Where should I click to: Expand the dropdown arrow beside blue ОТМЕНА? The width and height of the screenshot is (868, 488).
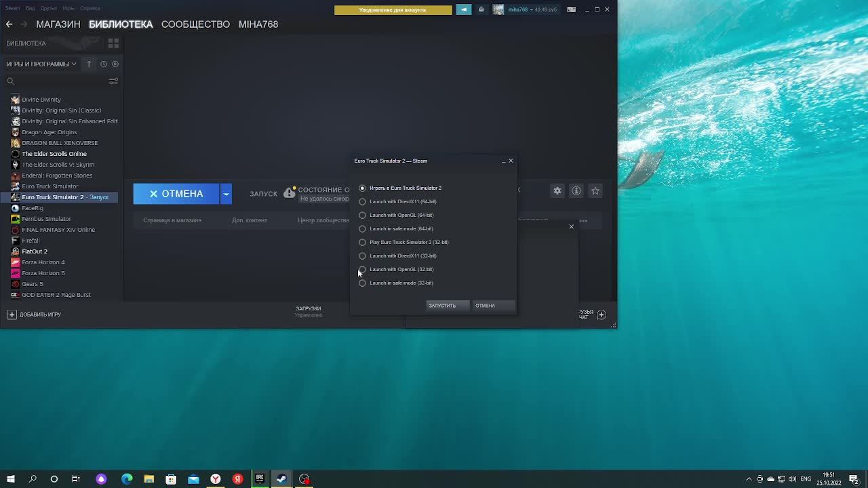226,194
